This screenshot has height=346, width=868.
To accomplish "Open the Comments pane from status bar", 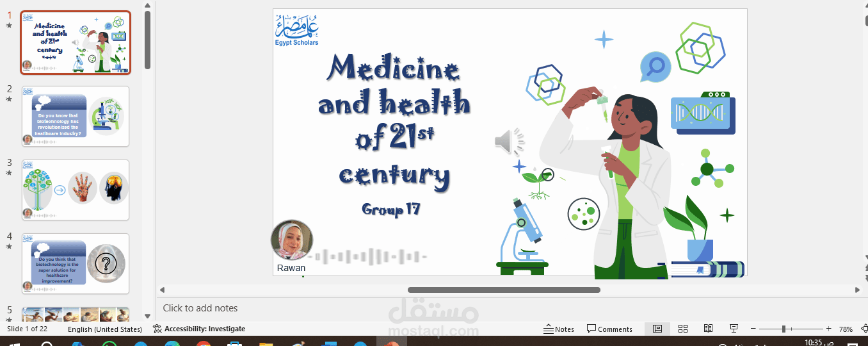I will (x=609, y=329).
